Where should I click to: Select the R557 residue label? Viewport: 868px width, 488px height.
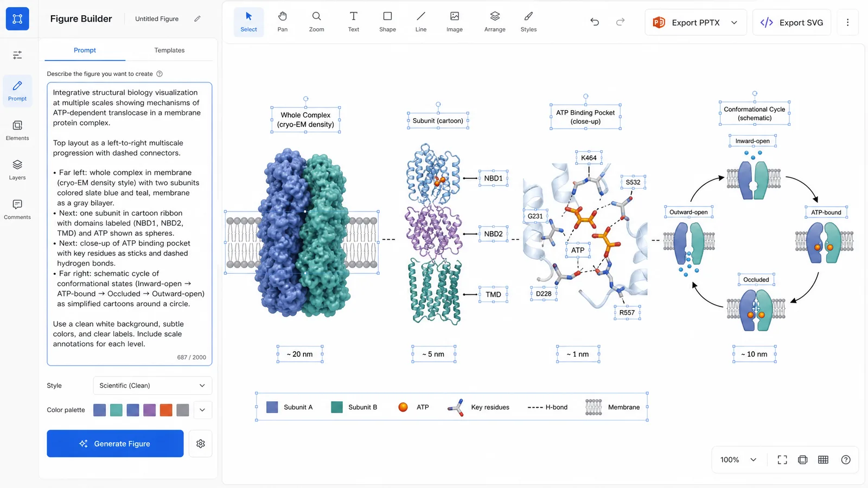click(627, 313)
